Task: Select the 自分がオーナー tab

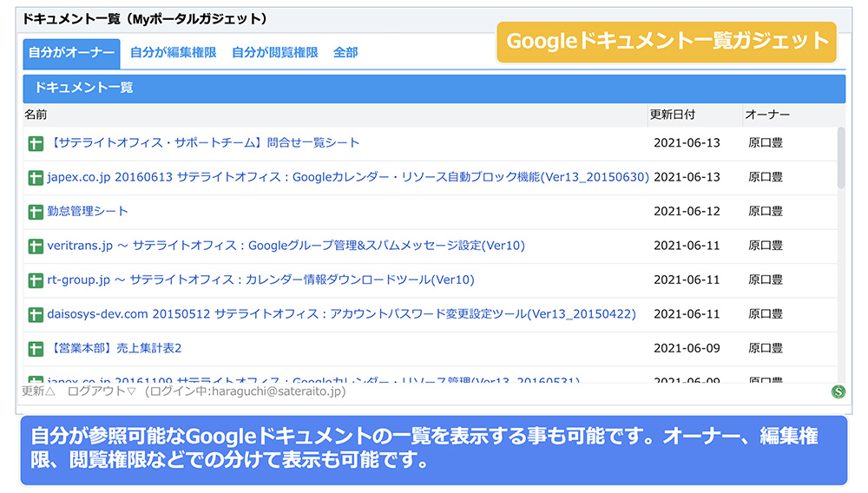Action: [x=71, y=53]
